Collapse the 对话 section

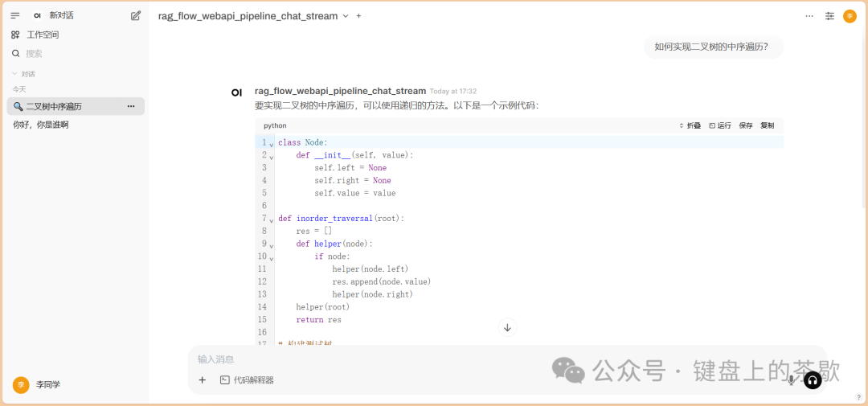[x=24, y=74]
